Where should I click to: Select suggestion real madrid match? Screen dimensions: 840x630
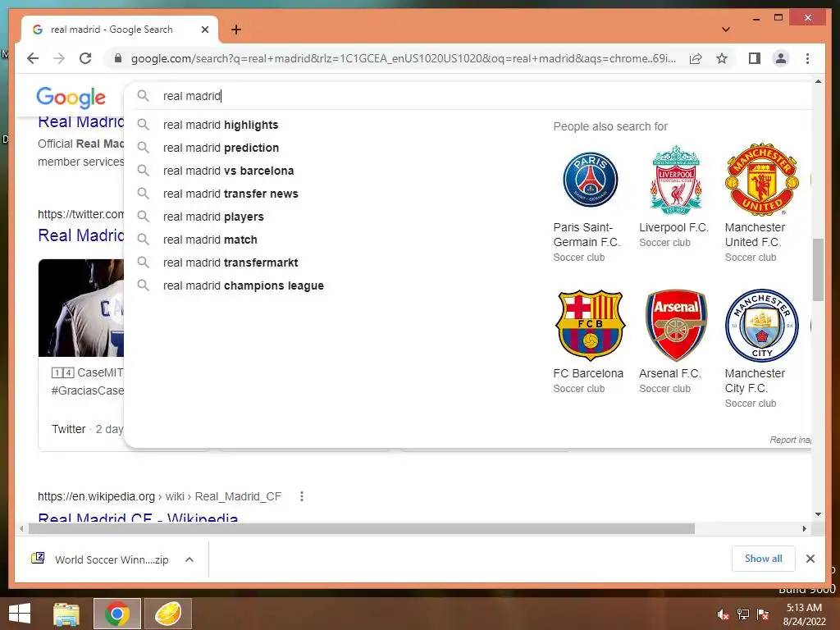210,240
